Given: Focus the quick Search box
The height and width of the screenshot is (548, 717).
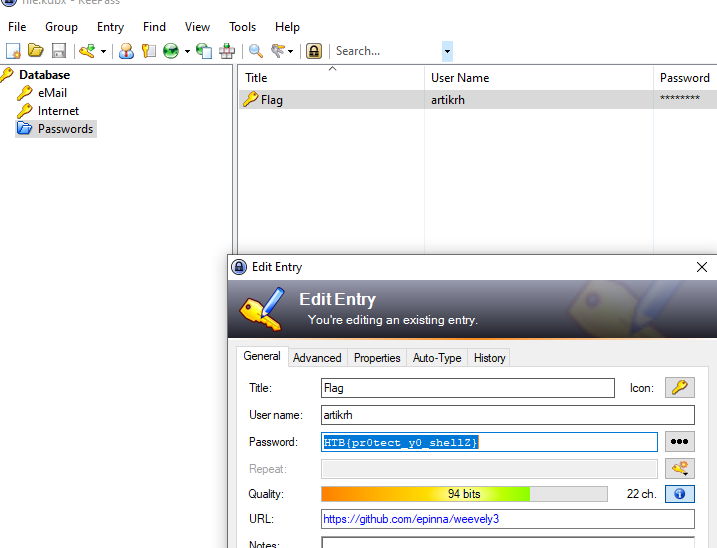Looking at the screenshot, I should pos(387,51).
